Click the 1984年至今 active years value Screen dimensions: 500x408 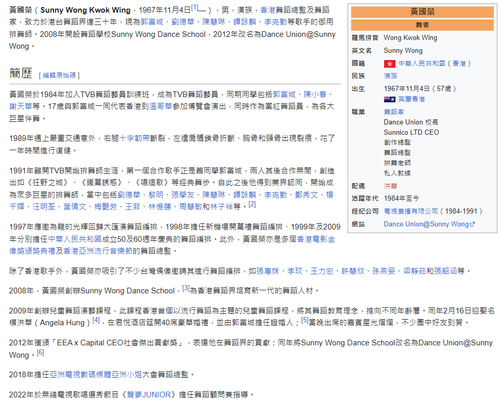tap(401, 199)
